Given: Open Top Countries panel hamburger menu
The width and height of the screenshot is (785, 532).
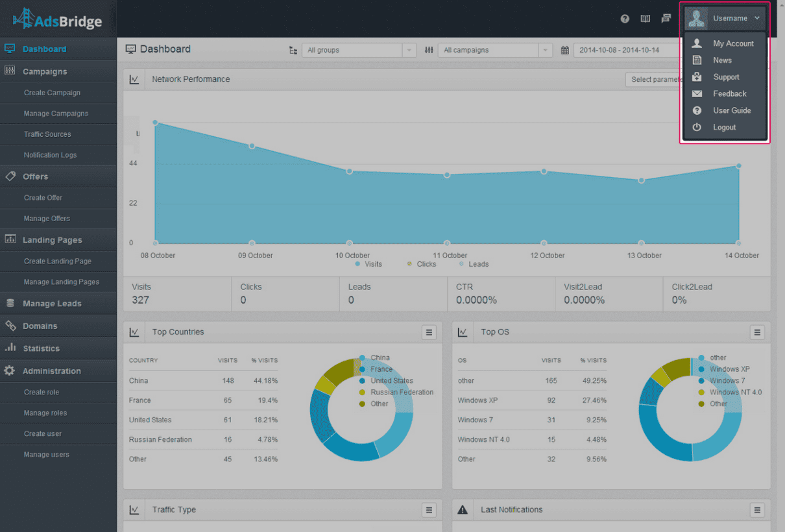Looking at the screenshot, I should click(429, 332).
